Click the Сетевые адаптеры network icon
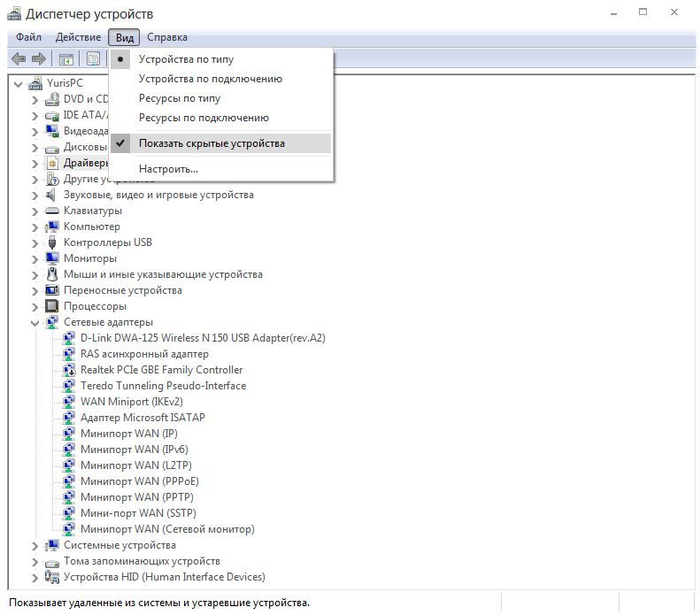This screenshot has height=615, width=700. coord(52,322)
